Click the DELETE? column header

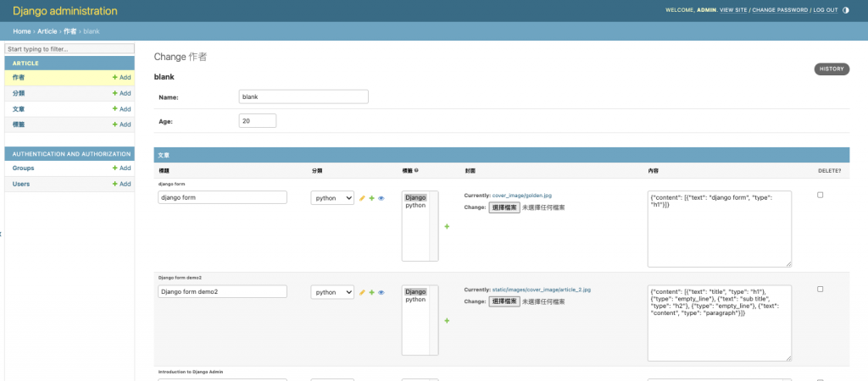click(829, 171)
